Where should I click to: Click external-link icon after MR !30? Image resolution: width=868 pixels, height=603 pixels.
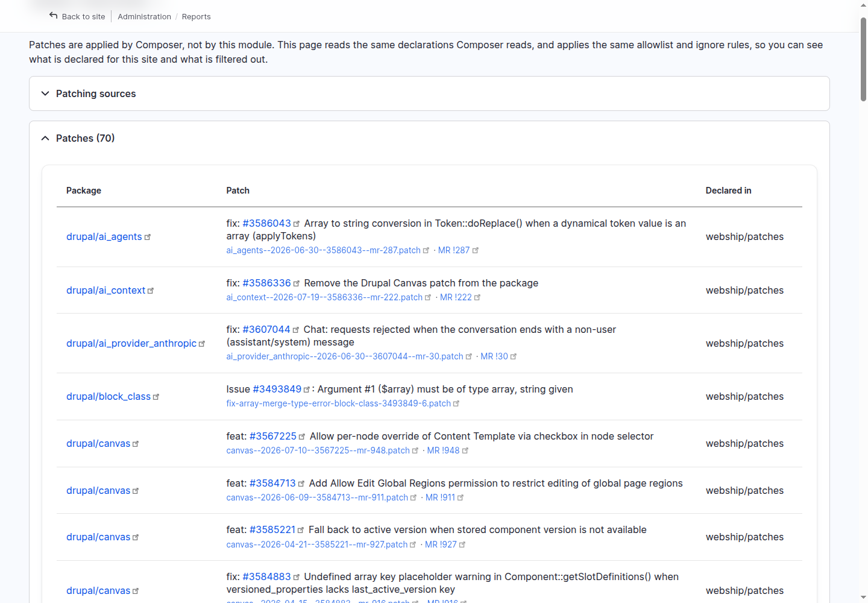(514, 356)
